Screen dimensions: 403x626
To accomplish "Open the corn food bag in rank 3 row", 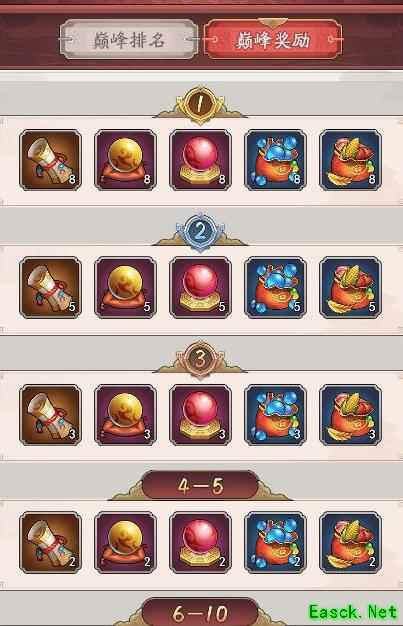I will (351, 415).
